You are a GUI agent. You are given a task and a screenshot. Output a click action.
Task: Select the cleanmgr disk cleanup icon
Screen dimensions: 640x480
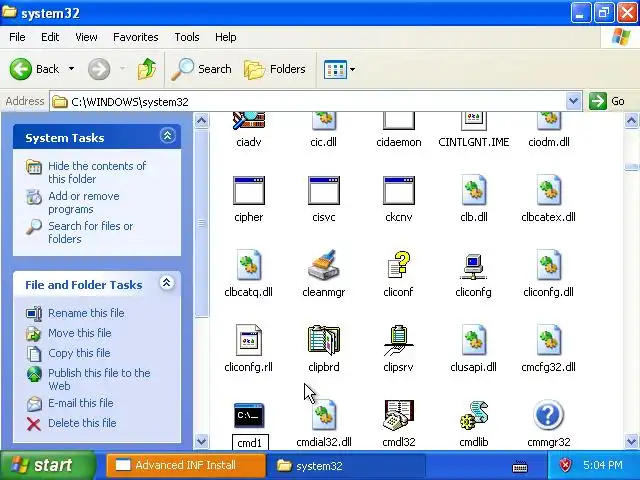pos(324,265)
